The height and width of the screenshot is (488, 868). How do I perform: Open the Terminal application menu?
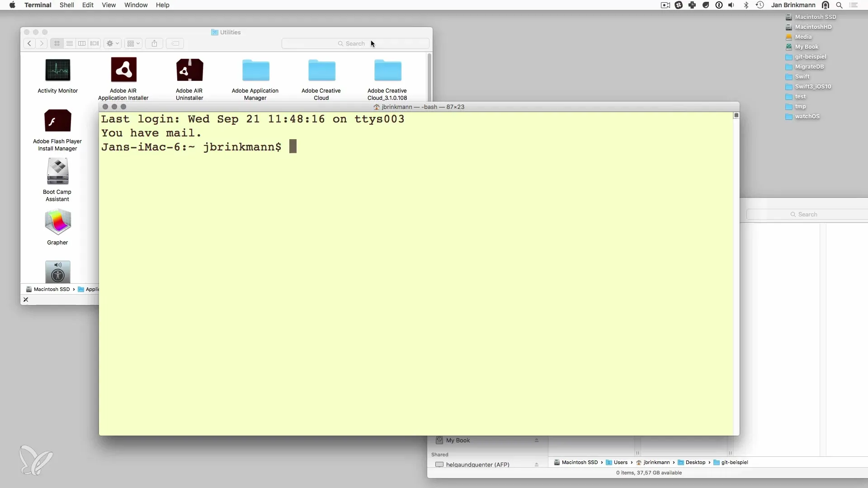[38, 5]
